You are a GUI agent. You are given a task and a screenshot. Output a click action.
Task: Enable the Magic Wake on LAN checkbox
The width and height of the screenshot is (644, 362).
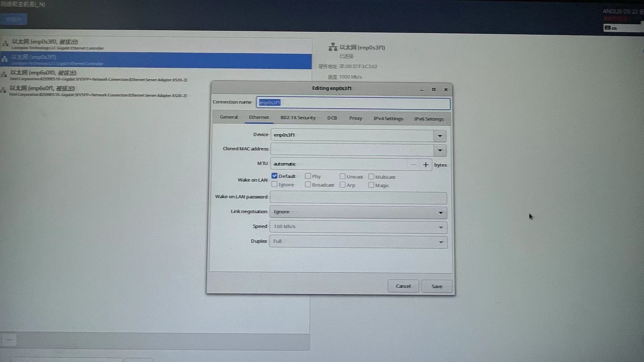(371, 185)
